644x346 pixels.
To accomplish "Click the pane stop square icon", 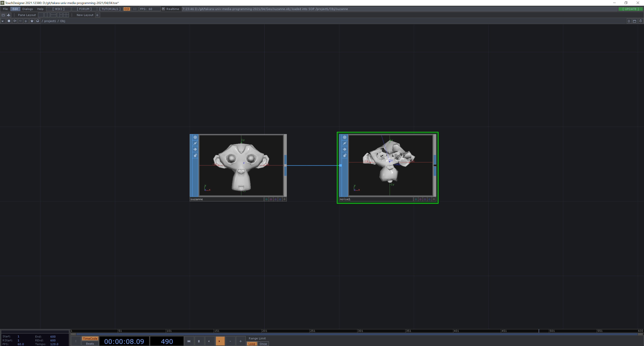I will [x=9, y=21].
